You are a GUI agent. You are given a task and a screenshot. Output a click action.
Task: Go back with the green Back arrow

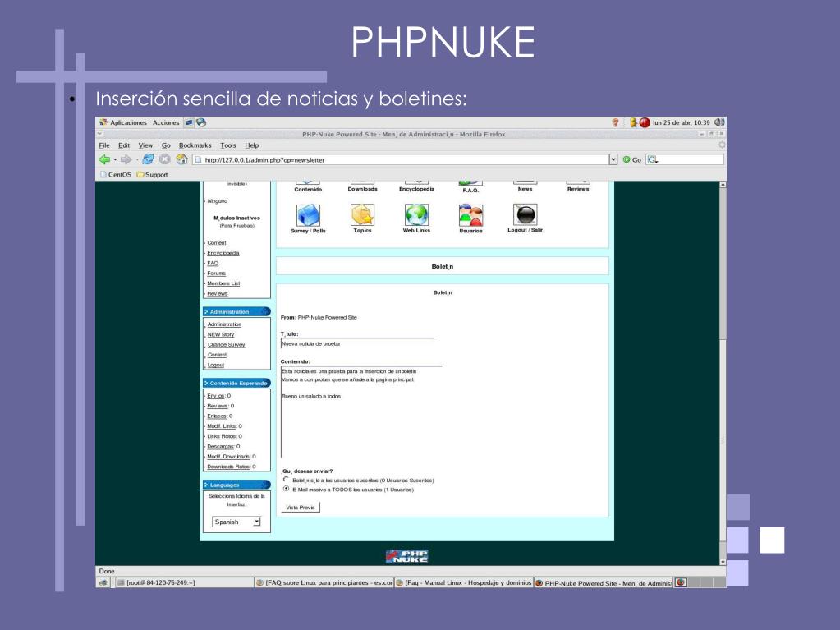[104, 159]
